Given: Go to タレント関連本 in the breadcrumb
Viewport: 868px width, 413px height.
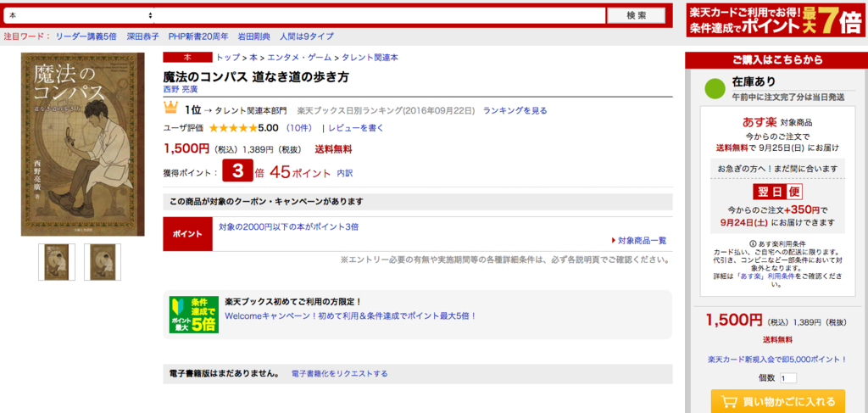Looking at the screenshot, I should point(370,57).
